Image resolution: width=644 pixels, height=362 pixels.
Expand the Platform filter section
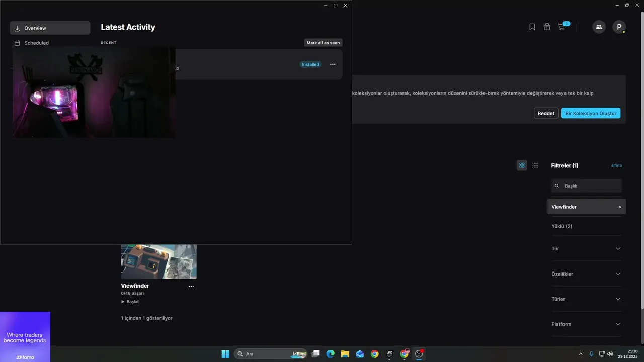point(586,324)
